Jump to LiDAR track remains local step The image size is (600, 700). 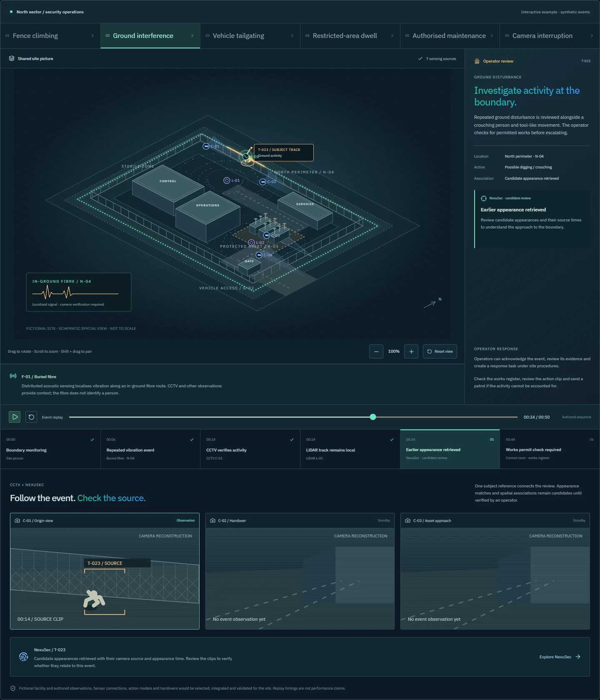350,449
